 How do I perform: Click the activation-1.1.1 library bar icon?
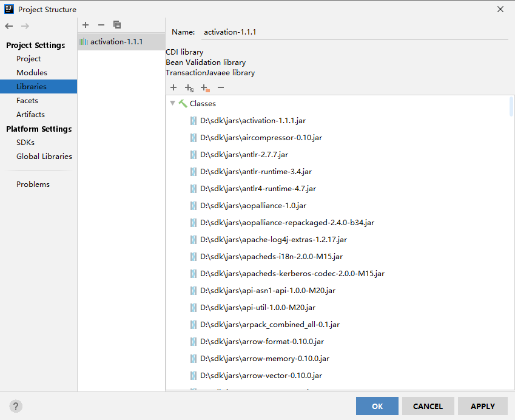point(84,41)
